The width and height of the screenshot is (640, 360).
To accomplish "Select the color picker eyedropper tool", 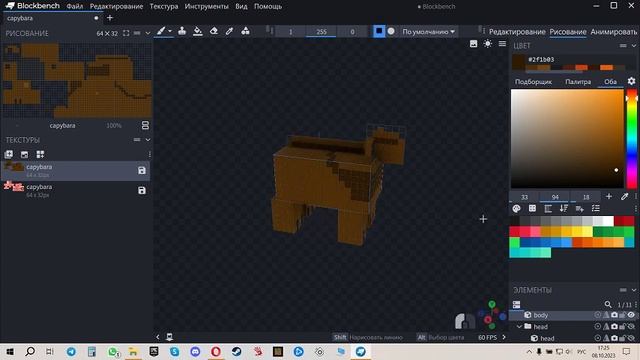I will click(x=229, y=31).
